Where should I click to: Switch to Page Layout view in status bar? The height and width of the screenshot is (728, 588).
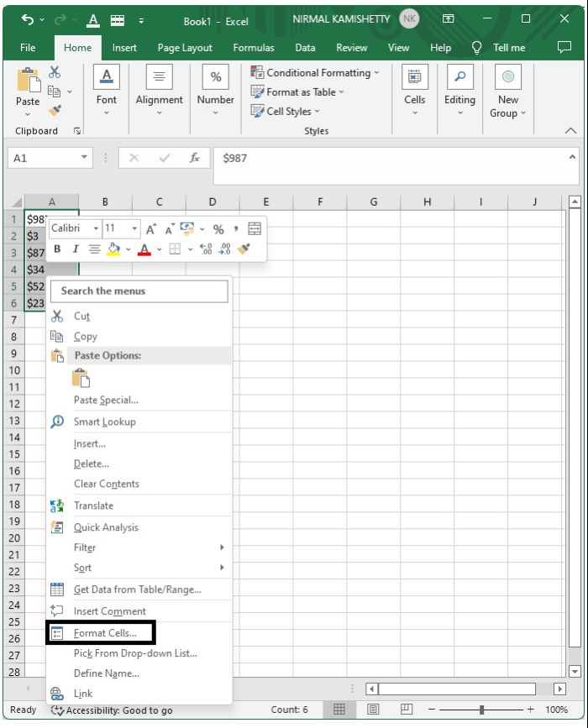click(x=373, y=709)
